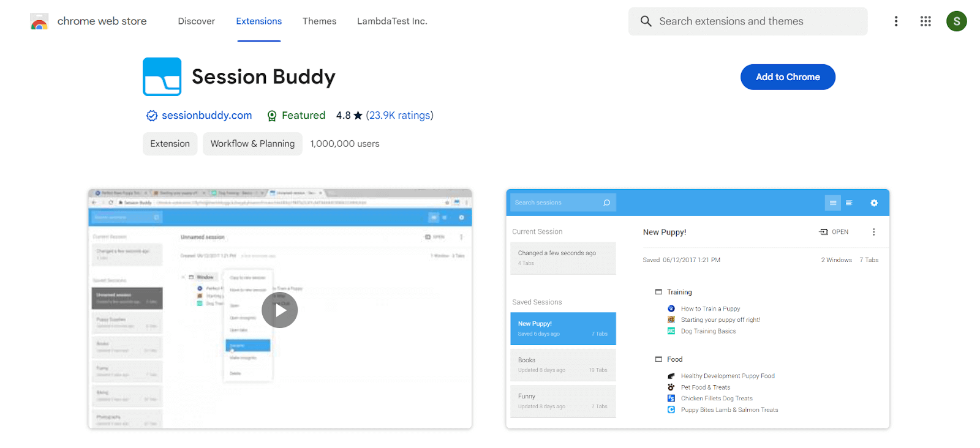The image size is (980, 448).
Task: Click the three-dot menu beside OPEN
Action: pos(874,232)
